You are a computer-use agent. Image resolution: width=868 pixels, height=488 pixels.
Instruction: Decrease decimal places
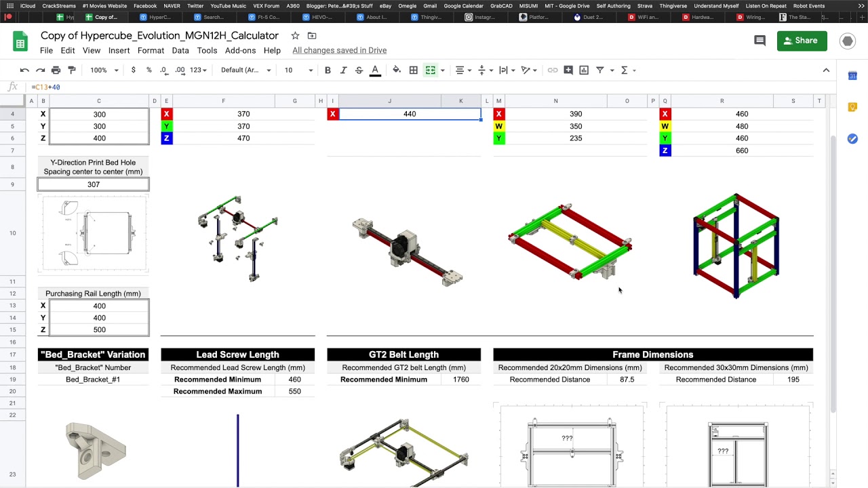(x=163, y=70)
